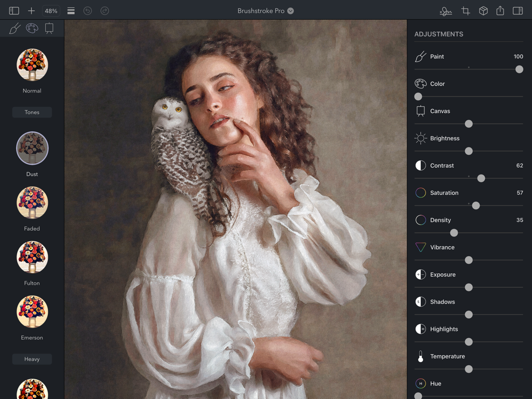Apply the Emerson painting style
532x399 pixels.
pyautogui.click(x=32, y=312)
